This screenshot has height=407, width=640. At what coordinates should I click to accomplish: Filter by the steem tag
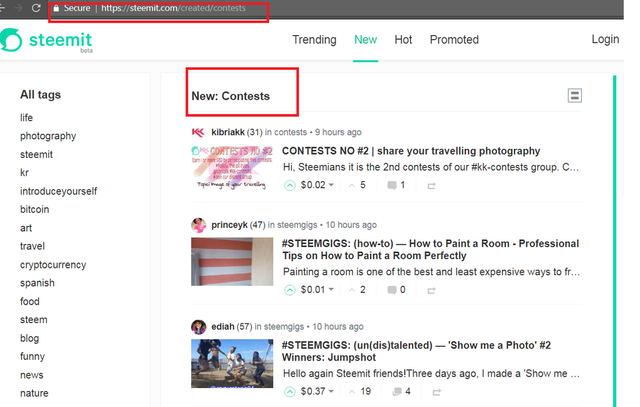33,320
